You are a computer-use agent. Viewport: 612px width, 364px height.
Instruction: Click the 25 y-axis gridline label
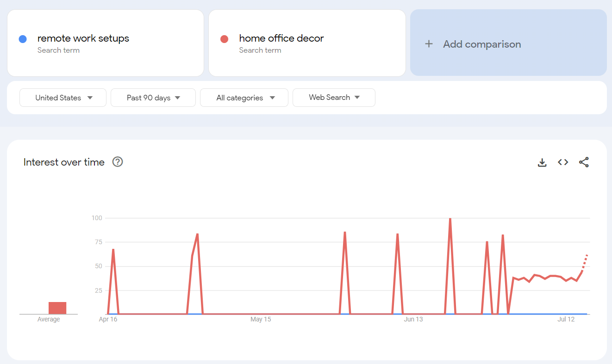click(98, 290)
